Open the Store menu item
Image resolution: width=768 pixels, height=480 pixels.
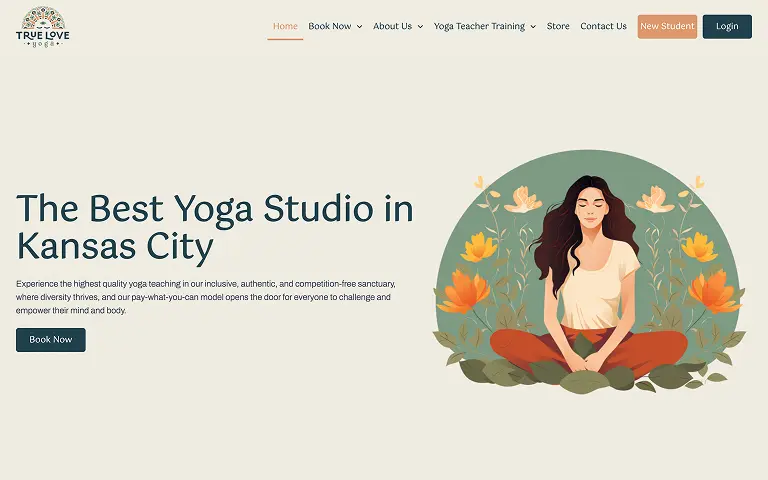[558, 26]
